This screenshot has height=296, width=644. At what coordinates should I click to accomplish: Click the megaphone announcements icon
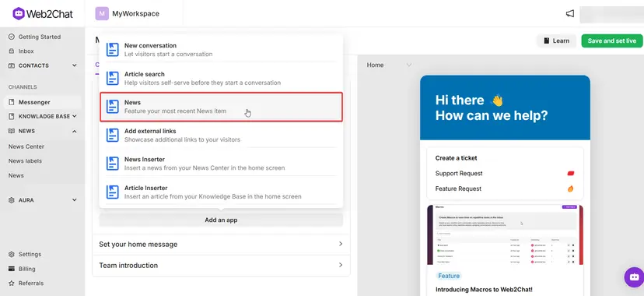(569, 13)
